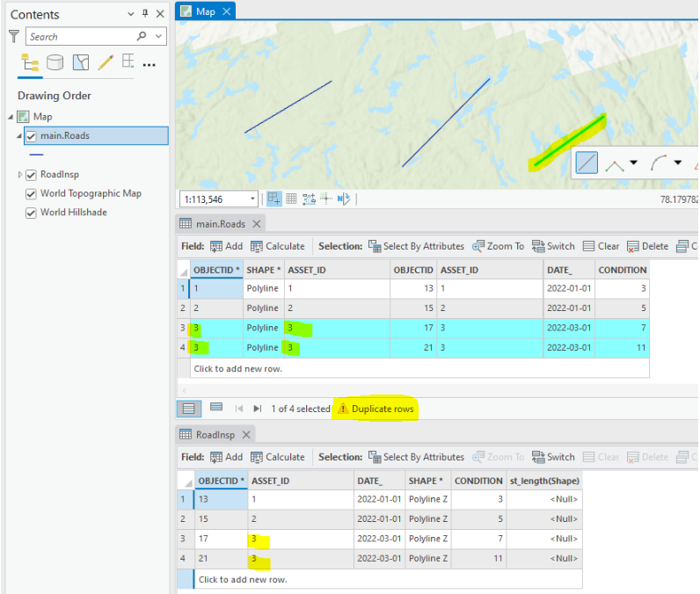700x594 pixels.
Task: Click the Contents filter funnel icon
Action: click(13, 37)
